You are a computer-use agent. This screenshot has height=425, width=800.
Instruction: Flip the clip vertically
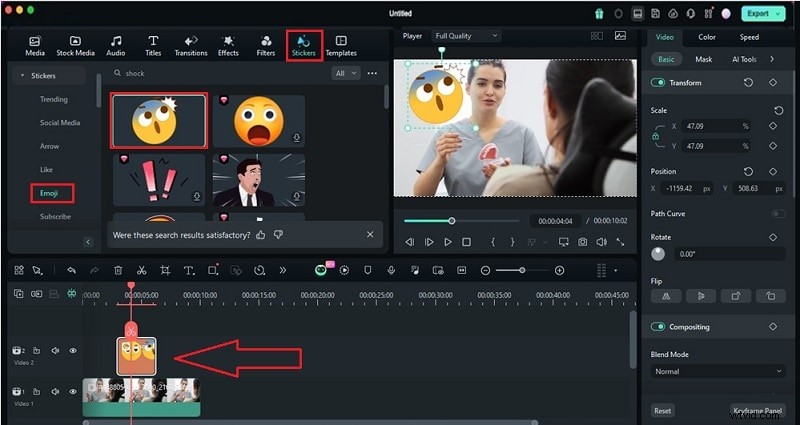pyautogui.click(x=701, y=296)
